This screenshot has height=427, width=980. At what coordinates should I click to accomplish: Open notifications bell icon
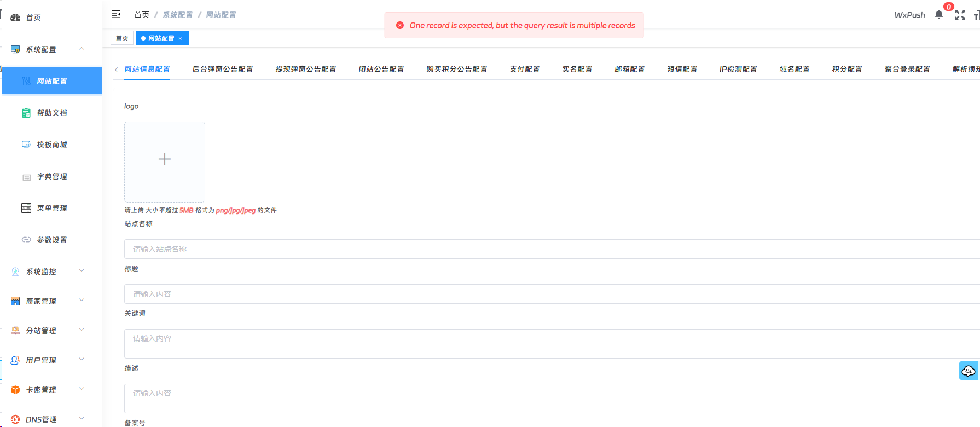939,15
